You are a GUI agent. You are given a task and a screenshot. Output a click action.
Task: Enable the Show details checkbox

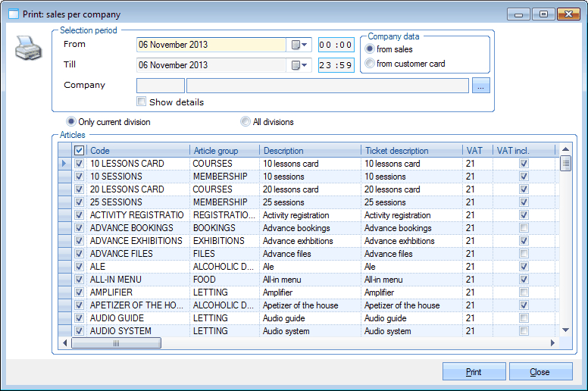click(142, 102)
